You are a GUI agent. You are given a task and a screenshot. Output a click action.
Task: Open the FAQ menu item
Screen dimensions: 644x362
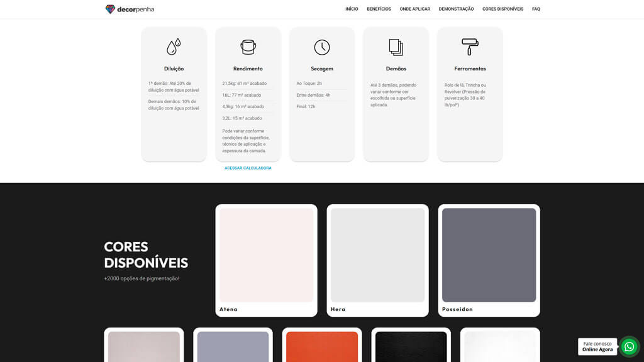pos(536,9)
